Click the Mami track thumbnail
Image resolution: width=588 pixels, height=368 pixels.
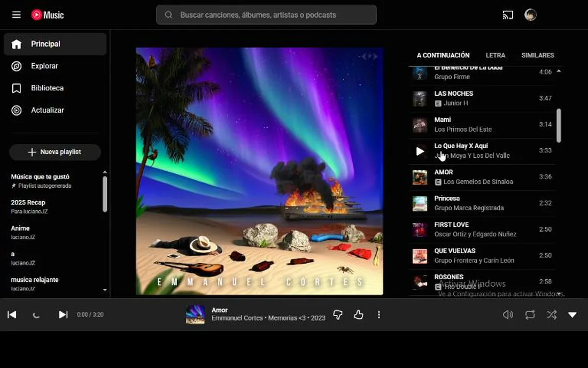(x=420, y=125)
